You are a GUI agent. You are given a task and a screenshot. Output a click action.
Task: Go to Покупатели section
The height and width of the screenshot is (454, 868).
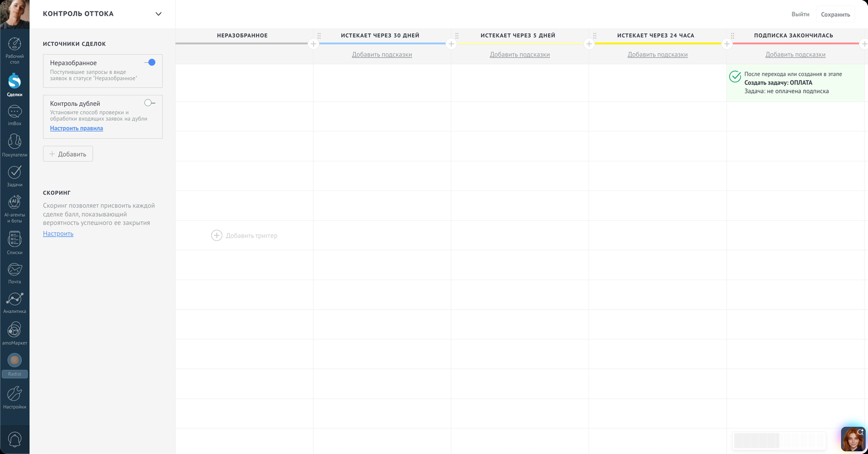pos(14,146)
